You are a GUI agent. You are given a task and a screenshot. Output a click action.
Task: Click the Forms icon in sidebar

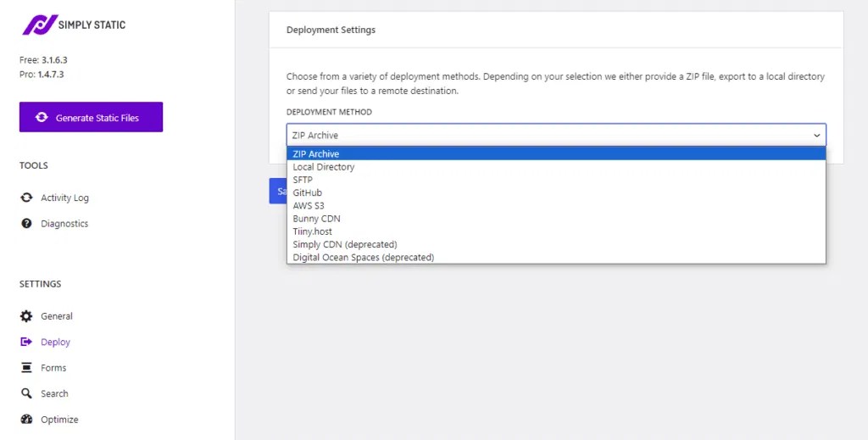coord(26,367)
